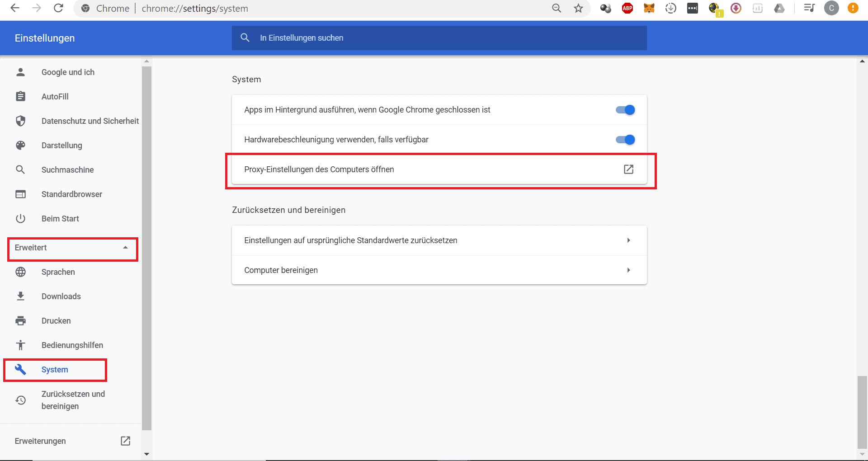Open the AdBlock Plus extension icon
The height and width of the screenshot is (461, 868).
627,8
